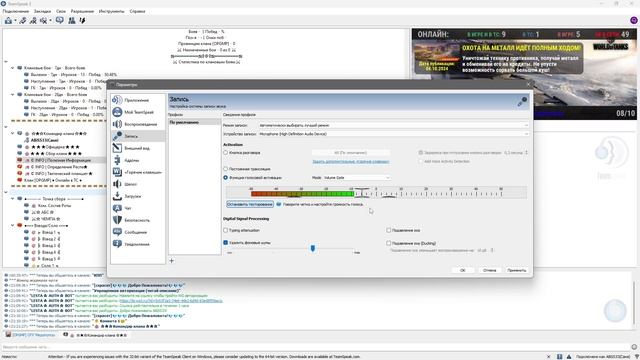The image size is (640, 360).
Task: Click the OK button in options dialog
Action: [462, 270]
